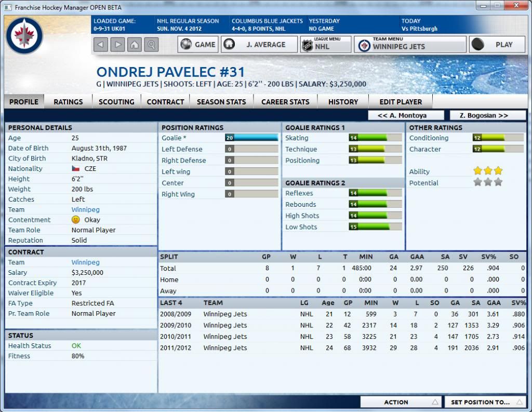Click the player name ONDREJ PAVELEC #31
532x412 pixels.
(170, 72)
